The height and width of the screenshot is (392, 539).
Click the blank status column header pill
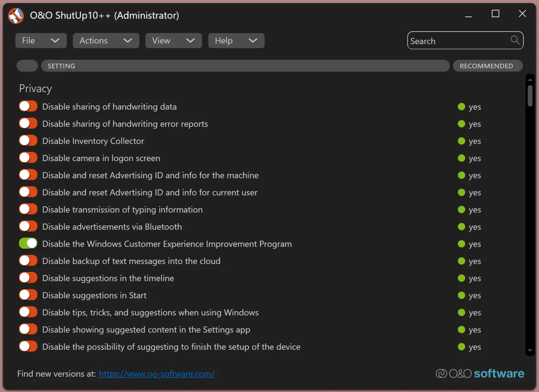click(x=27, y=66)
